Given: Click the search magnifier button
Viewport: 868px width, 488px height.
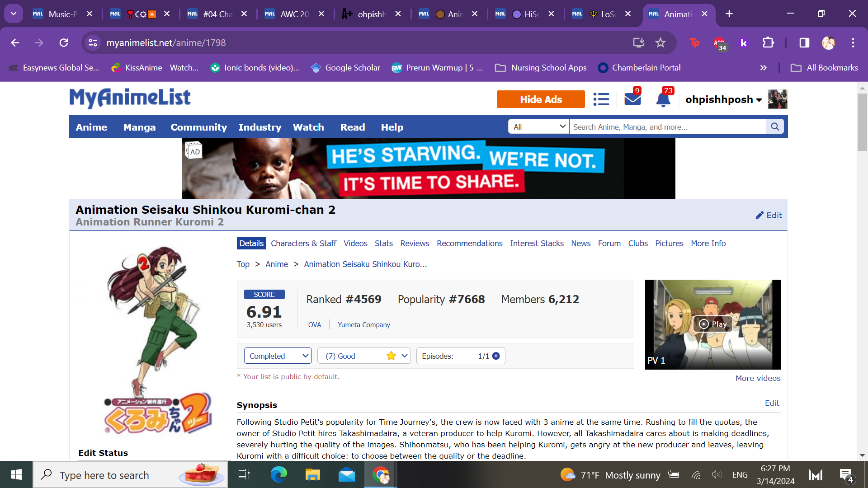Looking at the screenshot, I should (775, 127).
